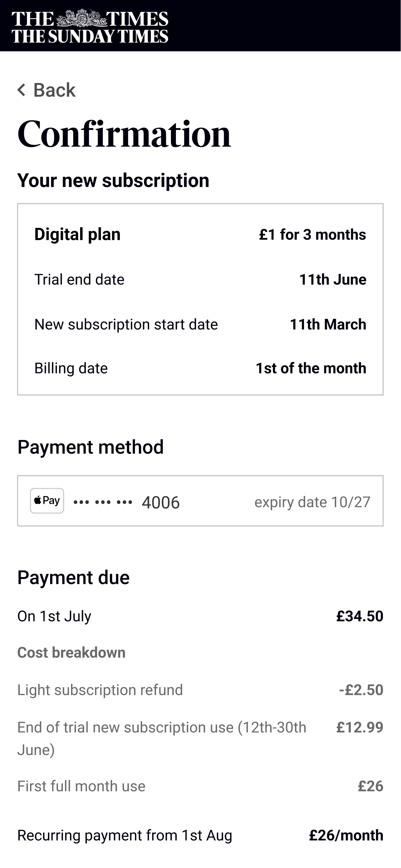Click the Payment method heading
401x868 pixels.
(90, 447)
